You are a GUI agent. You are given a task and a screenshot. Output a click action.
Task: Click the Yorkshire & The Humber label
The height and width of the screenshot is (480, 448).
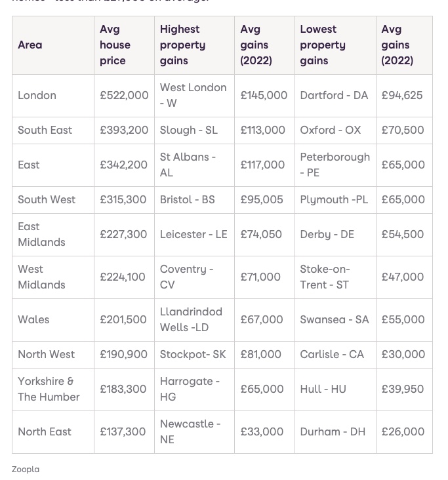click(49, 390)
